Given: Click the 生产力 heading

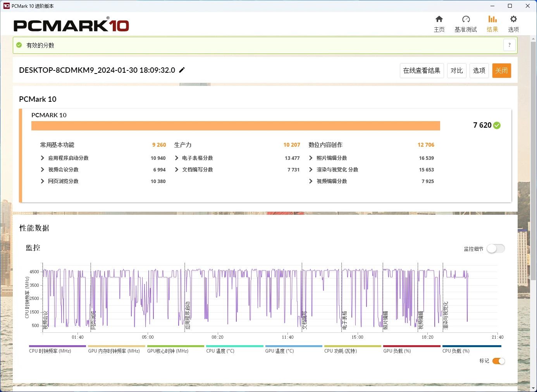Looking at the screenshot, I should [183, 145].
